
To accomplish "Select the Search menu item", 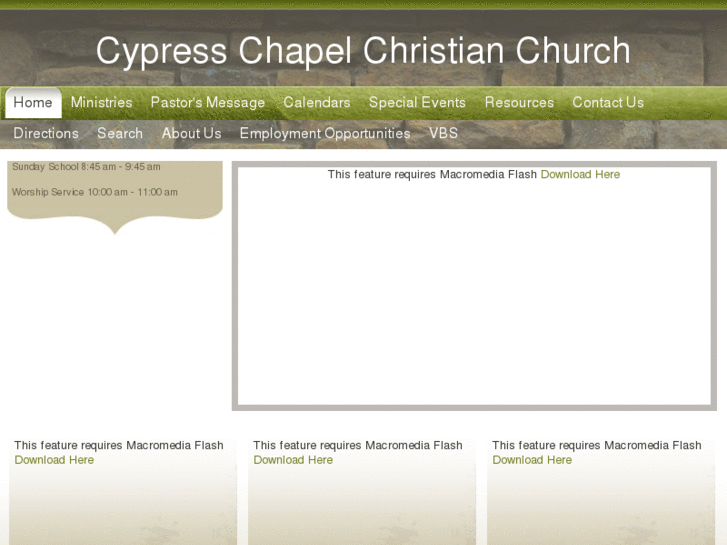I will [x=120, y=134].
